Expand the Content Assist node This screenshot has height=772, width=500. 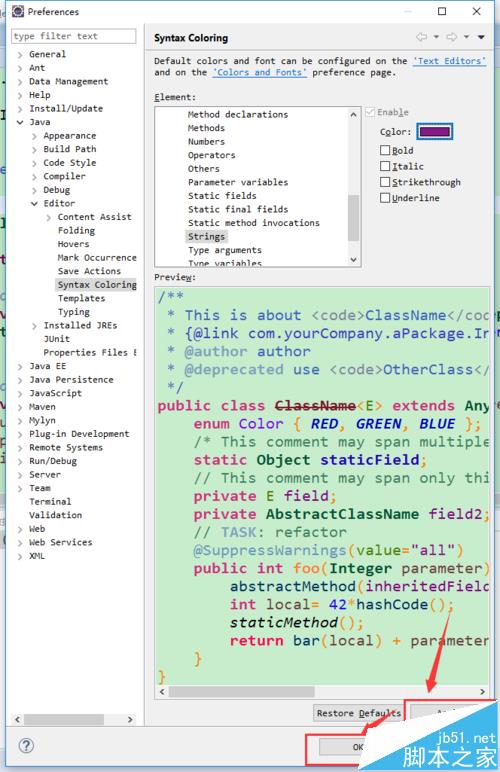click(49, 217)
